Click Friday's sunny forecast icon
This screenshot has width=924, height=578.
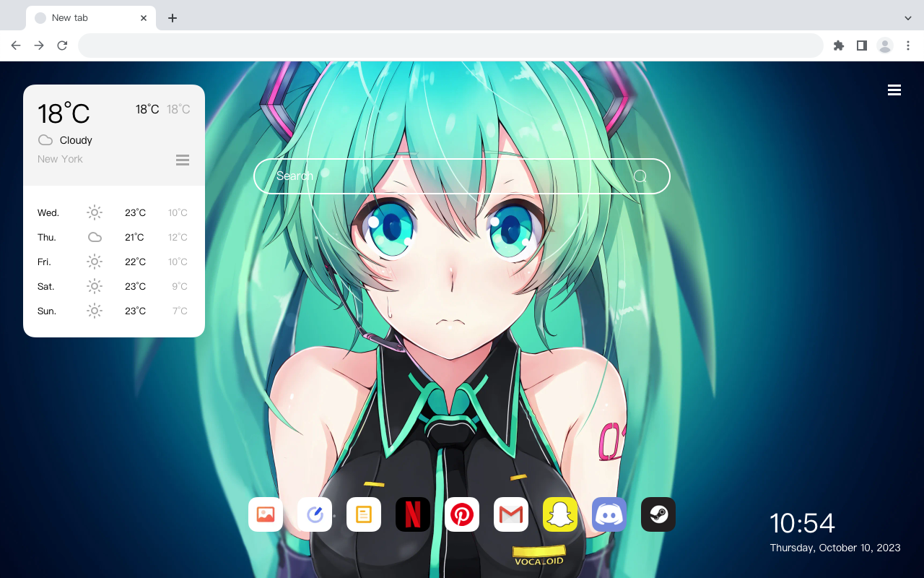pos(95,262)
